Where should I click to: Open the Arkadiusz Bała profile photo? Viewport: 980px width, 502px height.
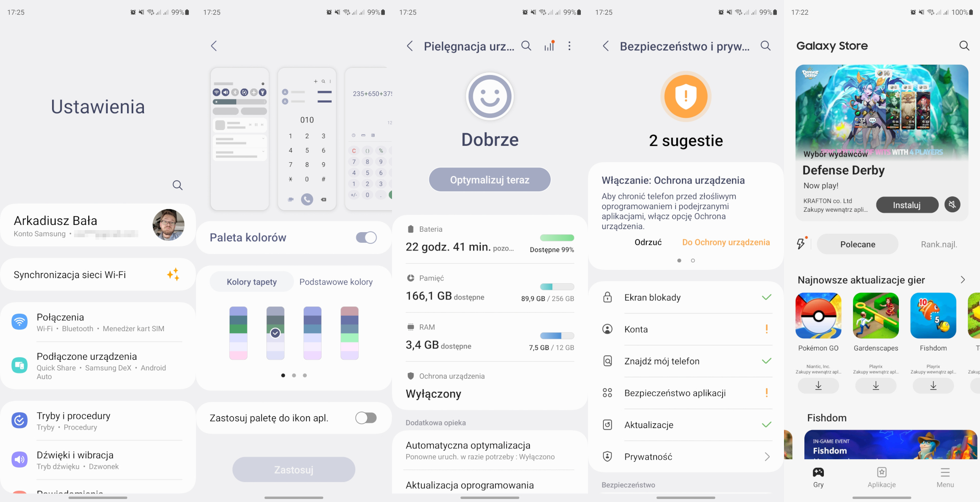click(x=168, y=225)
